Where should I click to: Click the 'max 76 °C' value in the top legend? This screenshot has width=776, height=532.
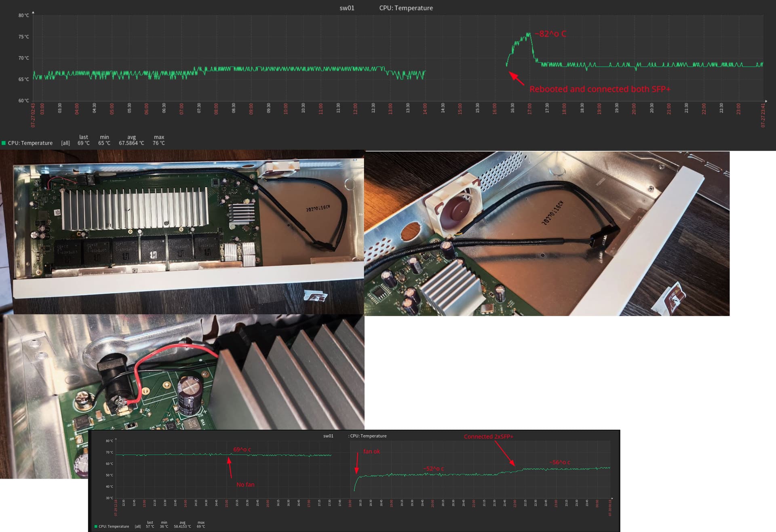pyautogui.click(x=159, y=143)
